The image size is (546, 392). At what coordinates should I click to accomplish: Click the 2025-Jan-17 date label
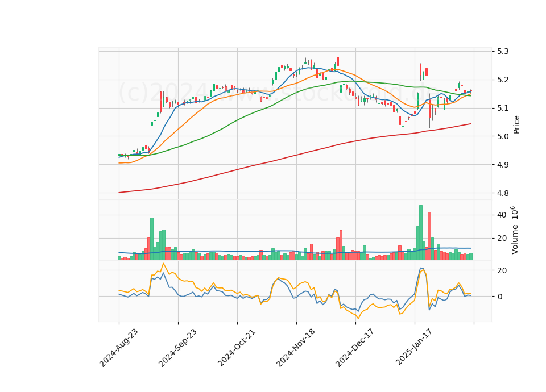click(x=414, y=348)
